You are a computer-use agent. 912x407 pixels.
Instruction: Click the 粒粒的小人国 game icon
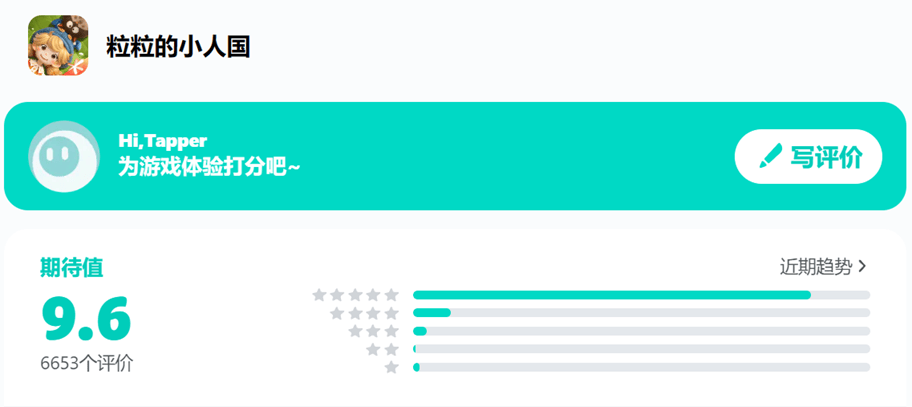(58, 45)
